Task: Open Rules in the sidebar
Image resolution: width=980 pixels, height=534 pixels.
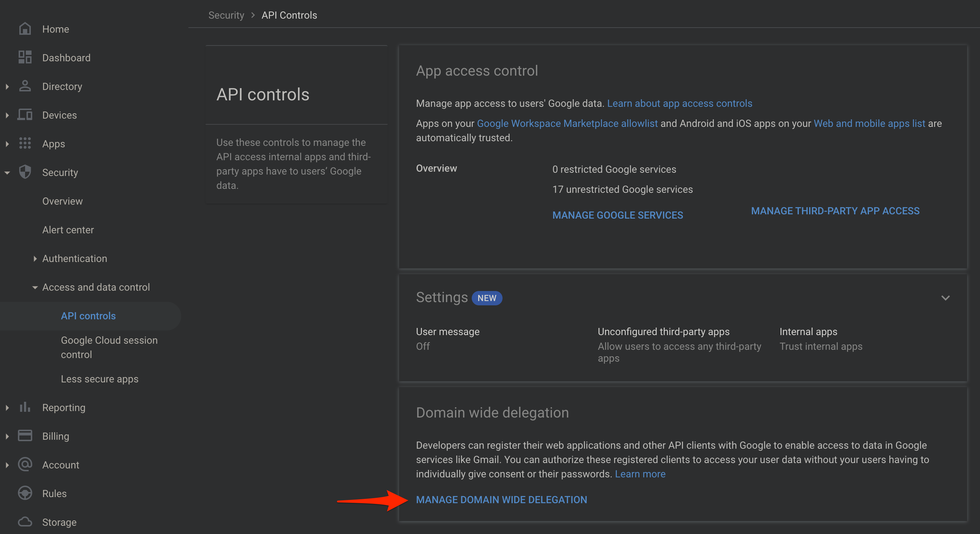Action: tap(54, 494)
